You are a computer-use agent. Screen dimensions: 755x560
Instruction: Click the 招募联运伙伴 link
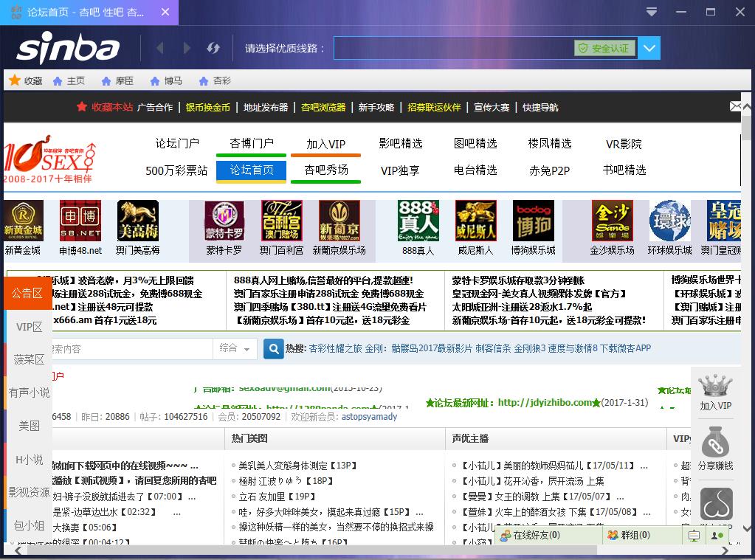point(434,108)
